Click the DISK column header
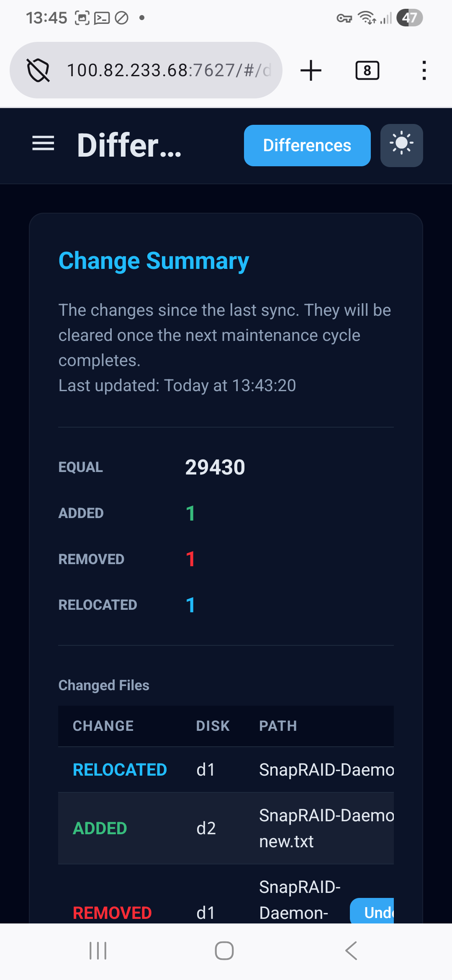Screen dimensions: 452x980 [x=213, y=726]
